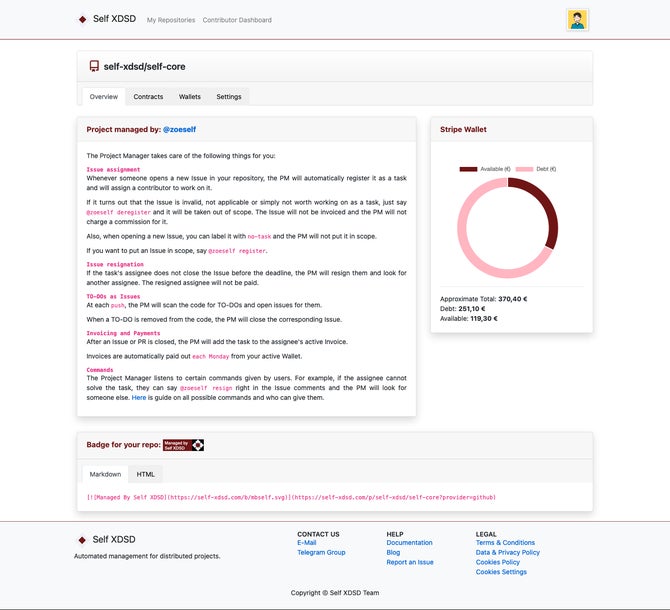The image size is (670, 610).
Task: Click the self-xdsd/self-core repository title
Action: point(144,67)
